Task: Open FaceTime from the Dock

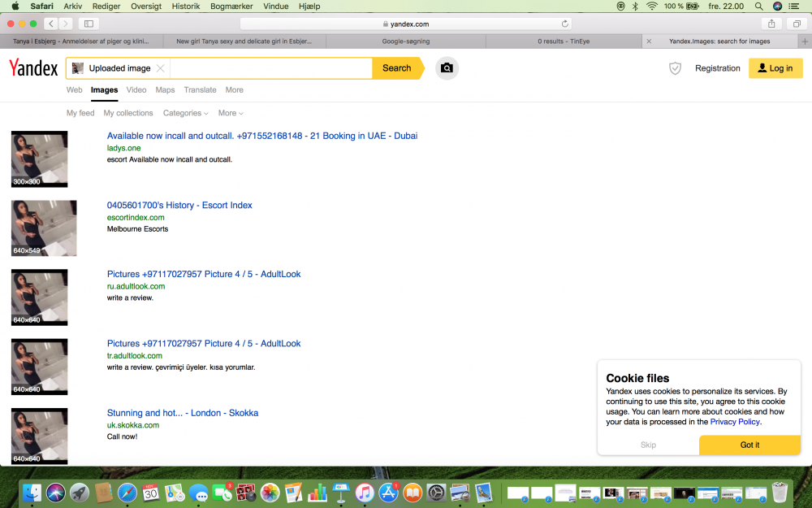Action: [x=222, y=493]
